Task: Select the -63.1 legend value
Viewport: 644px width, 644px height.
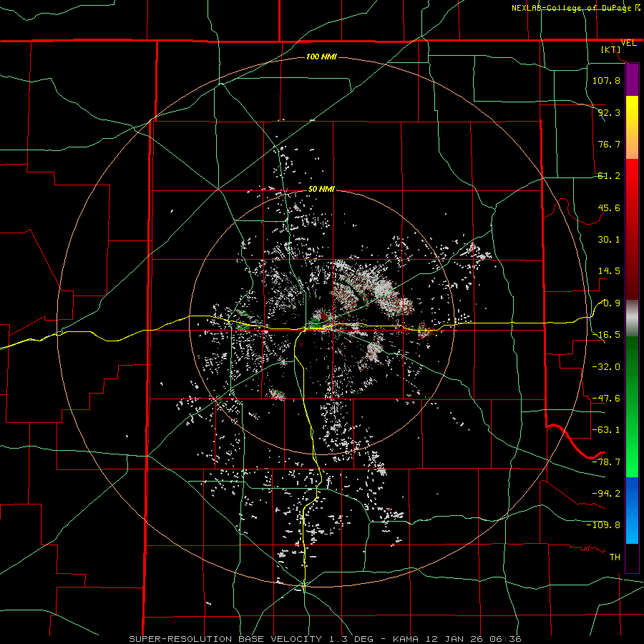Action: pos(606,430)
